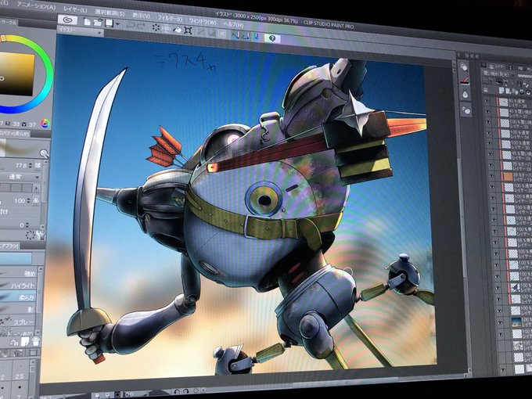Screen dimensions: 532x399
Task: Select the 強め airbrush sub tool
Action: click(x=18, y=273)
